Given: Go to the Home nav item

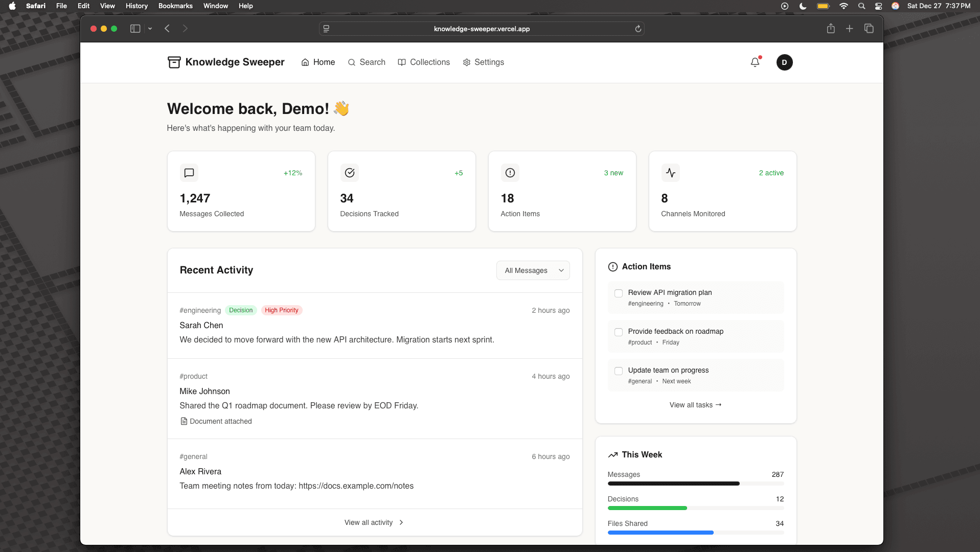Looking at the screenshot, I should pos(318,62).
